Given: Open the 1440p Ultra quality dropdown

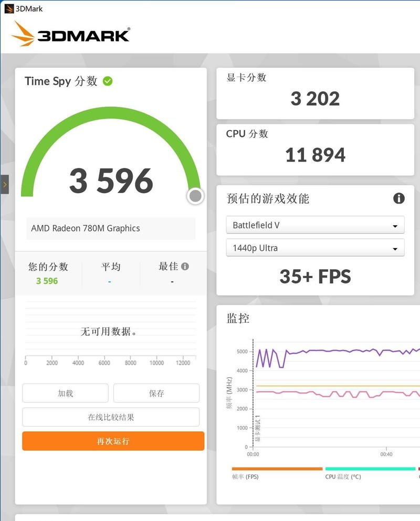Looking at the screenshot, I should 315,248.
